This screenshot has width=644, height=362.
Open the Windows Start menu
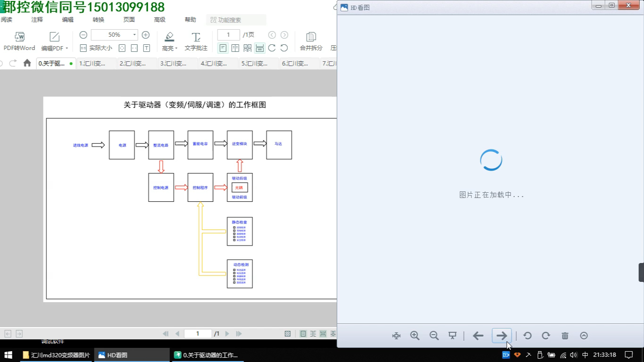coord(8,355)
